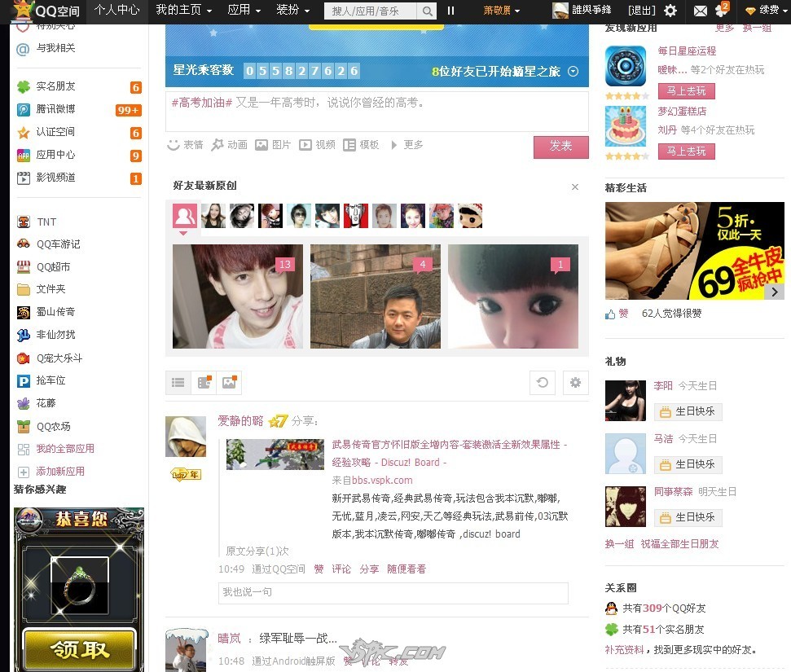
Task: Click the clover notification icon with badge 2
Action: (722, 10)
